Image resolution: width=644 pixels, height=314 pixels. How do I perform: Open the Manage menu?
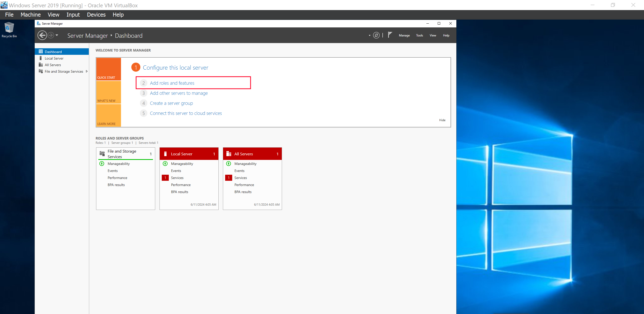click(404, 35)
